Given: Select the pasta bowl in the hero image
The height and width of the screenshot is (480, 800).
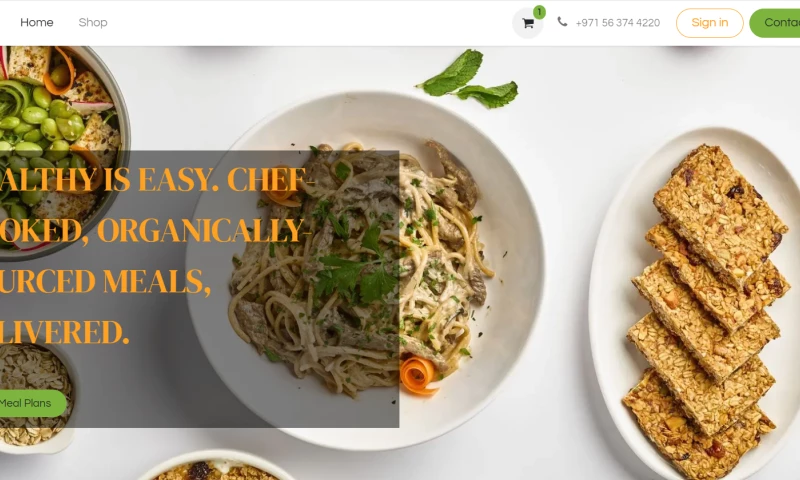Looking at the screenshot, I should point(364,270).
